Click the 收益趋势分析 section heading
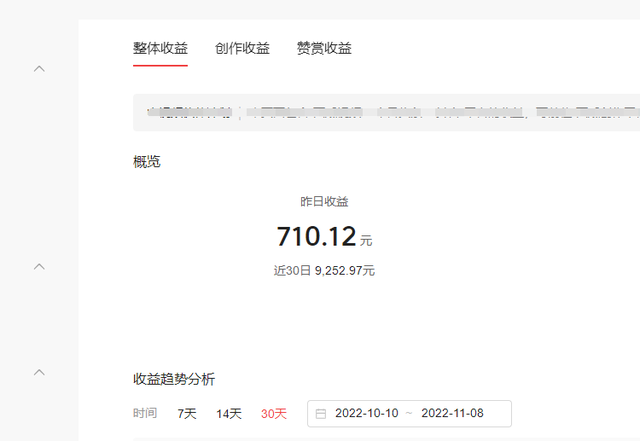This screenshot has width=640, height=441. click(173, 380)
